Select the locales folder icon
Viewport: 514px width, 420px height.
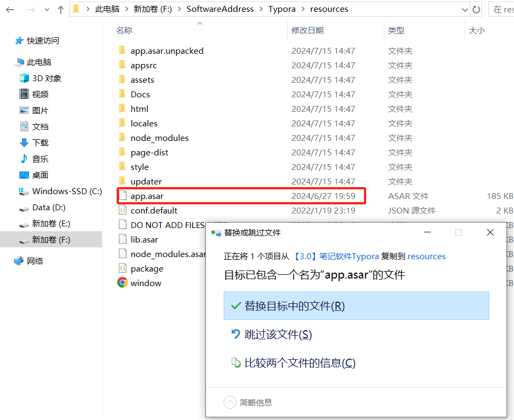[122, 123]
